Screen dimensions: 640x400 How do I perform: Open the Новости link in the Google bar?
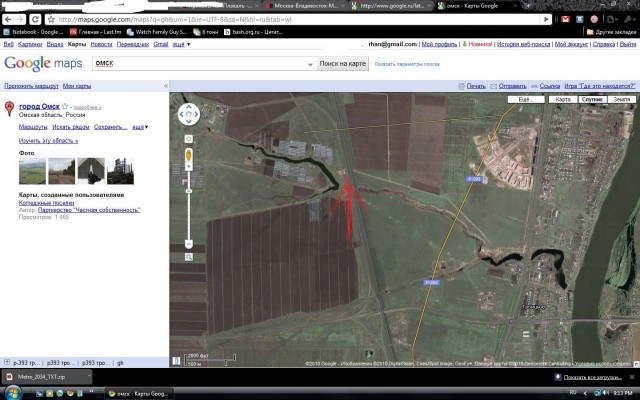(x=101, y=44)
